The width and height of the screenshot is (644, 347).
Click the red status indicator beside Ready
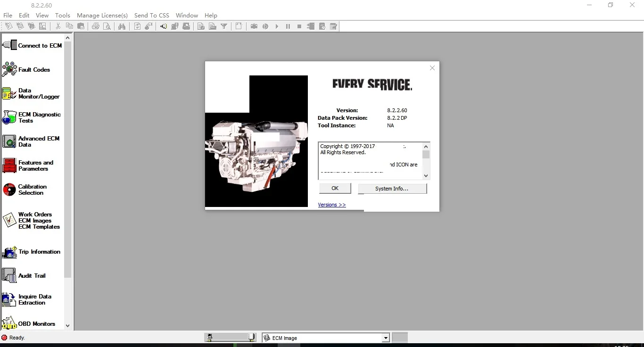(x=5, y=338)
